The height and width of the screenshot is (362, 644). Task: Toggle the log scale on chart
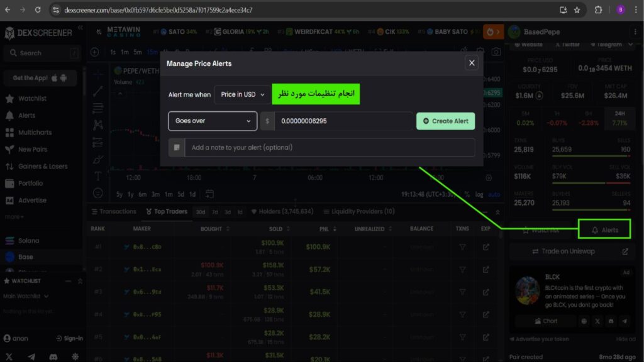tap(479, 194)
